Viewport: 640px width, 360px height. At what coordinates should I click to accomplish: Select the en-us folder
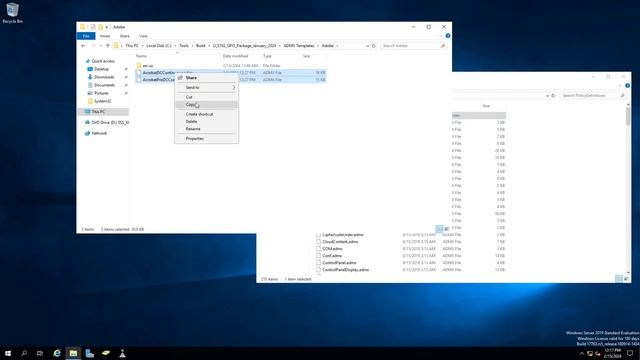[x=148, y=66]
